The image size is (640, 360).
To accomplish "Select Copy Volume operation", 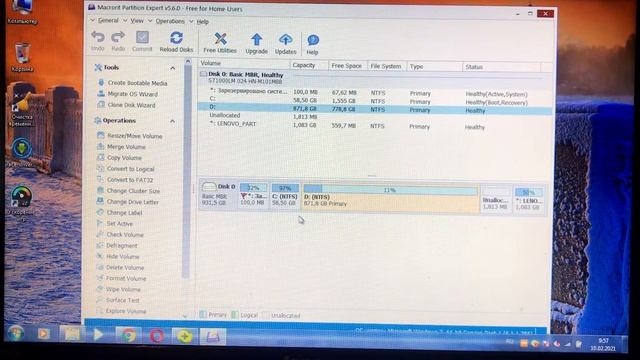I will [119, 158].
